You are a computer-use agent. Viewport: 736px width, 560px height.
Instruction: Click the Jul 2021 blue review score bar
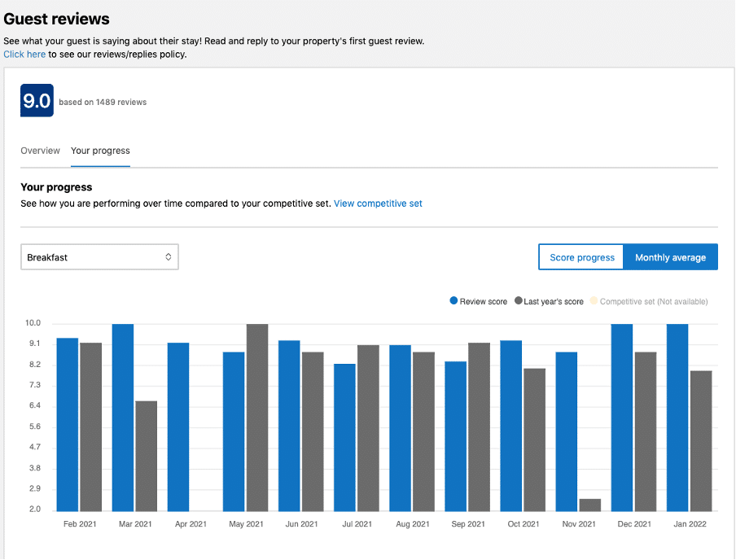(344, 437)
